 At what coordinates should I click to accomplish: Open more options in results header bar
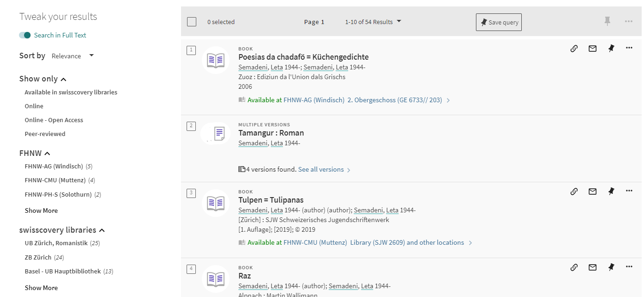(628, 21)
